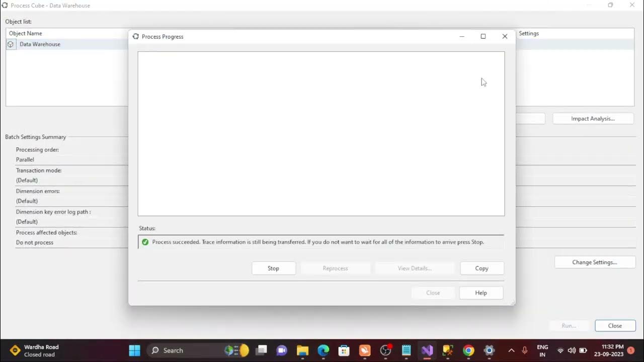644x362 pixels.
Task: Close the Process Progress dialog with the X
Action: tap(505, 36)
